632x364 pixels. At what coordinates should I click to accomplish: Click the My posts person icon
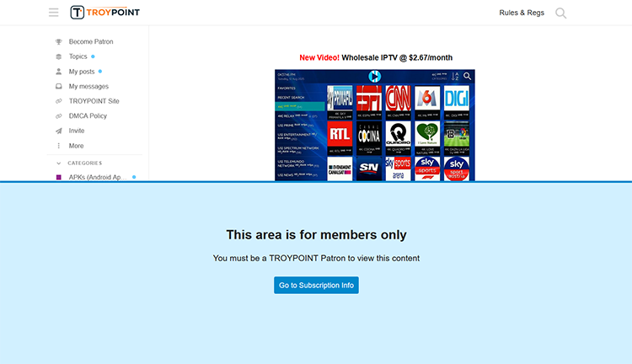click(58, 72)
